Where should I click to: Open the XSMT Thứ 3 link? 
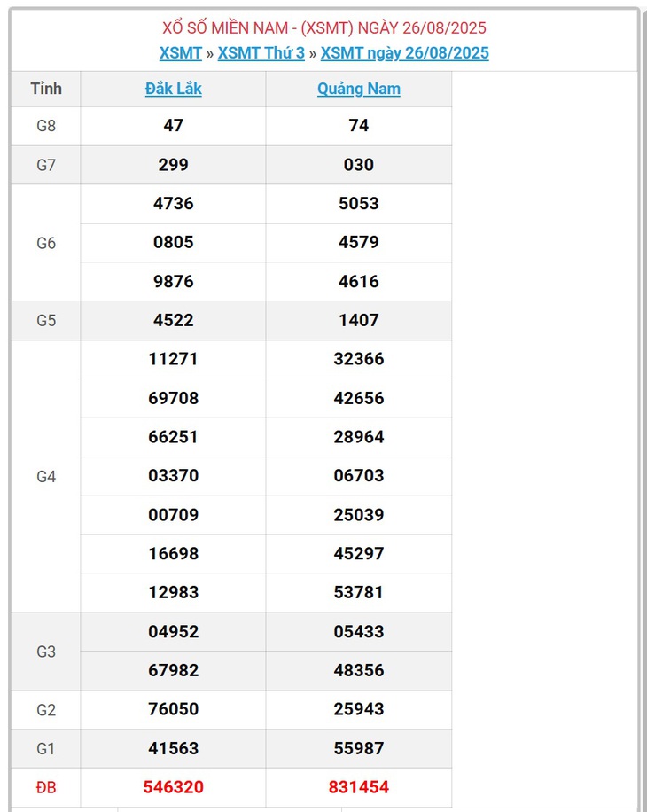pos(261,53)
